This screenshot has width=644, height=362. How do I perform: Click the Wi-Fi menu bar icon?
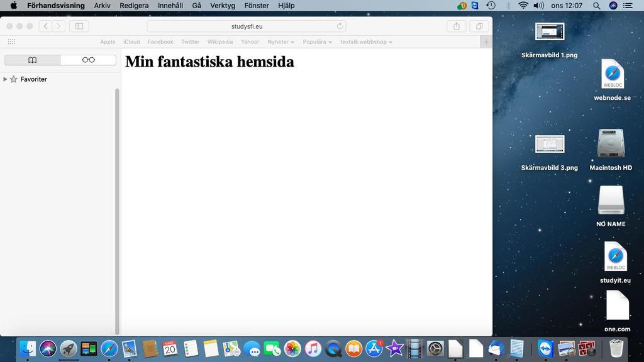click(x=523, y=5)
